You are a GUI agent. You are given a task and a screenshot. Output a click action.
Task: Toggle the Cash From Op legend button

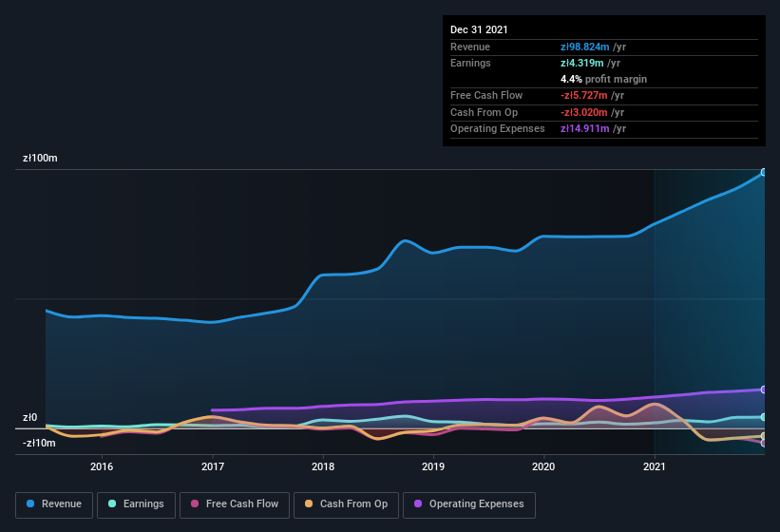point(346,504)
